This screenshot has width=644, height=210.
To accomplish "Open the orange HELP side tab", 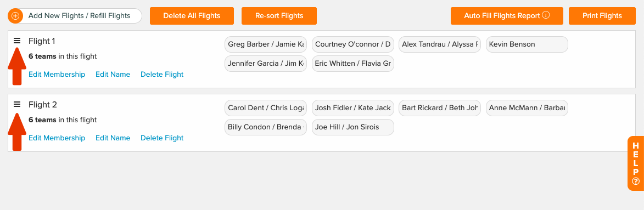I will pos(636,163).
